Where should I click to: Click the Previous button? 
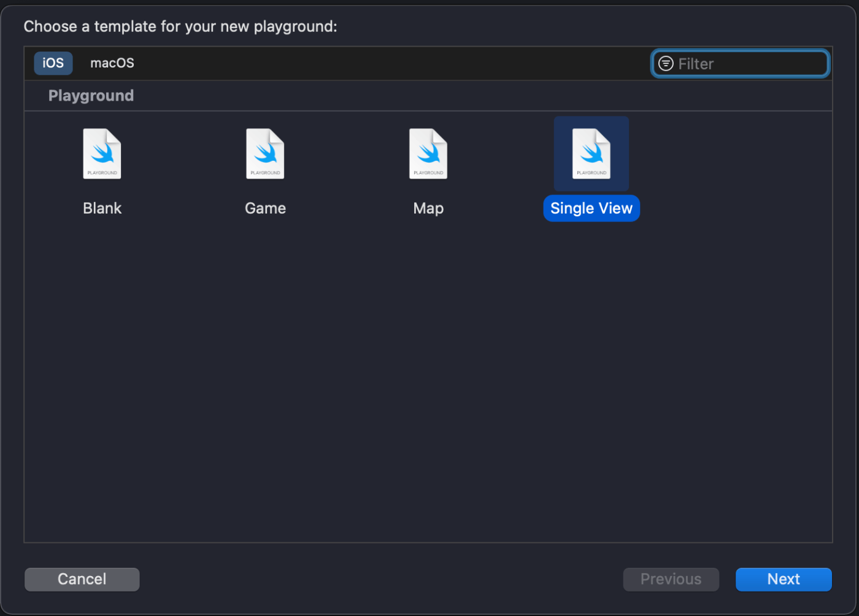coord(671,579)
